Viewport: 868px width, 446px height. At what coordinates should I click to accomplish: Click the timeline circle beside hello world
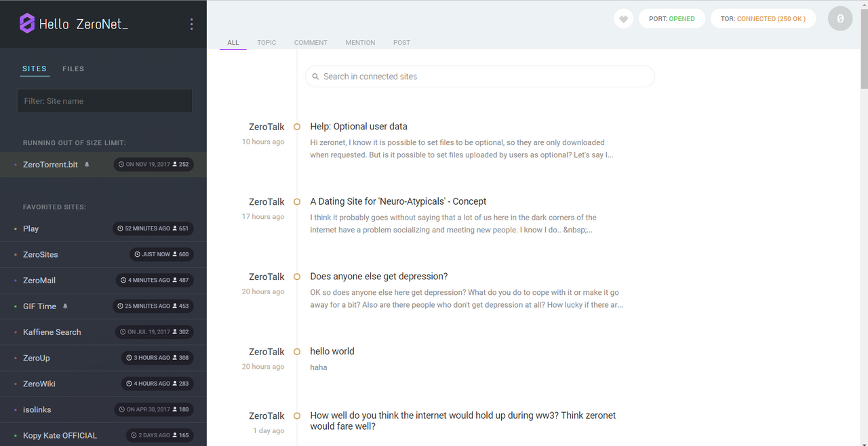[x=297, y=352]
